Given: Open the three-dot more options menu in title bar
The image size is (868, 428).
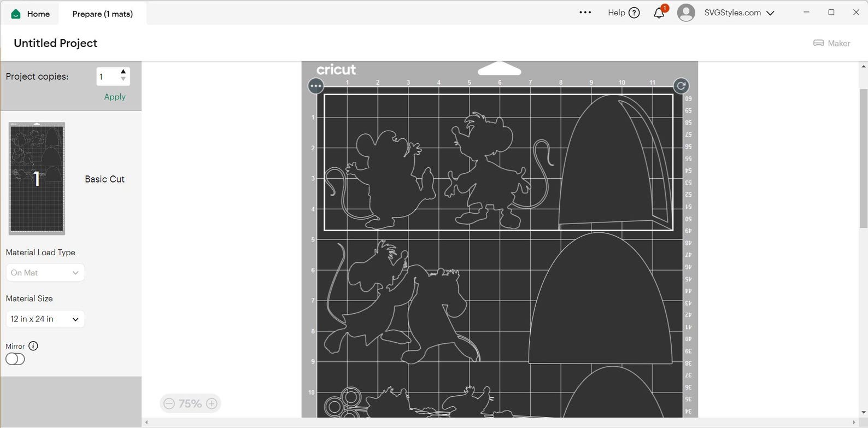Looking at the screenshot, I should click(585, 13).
